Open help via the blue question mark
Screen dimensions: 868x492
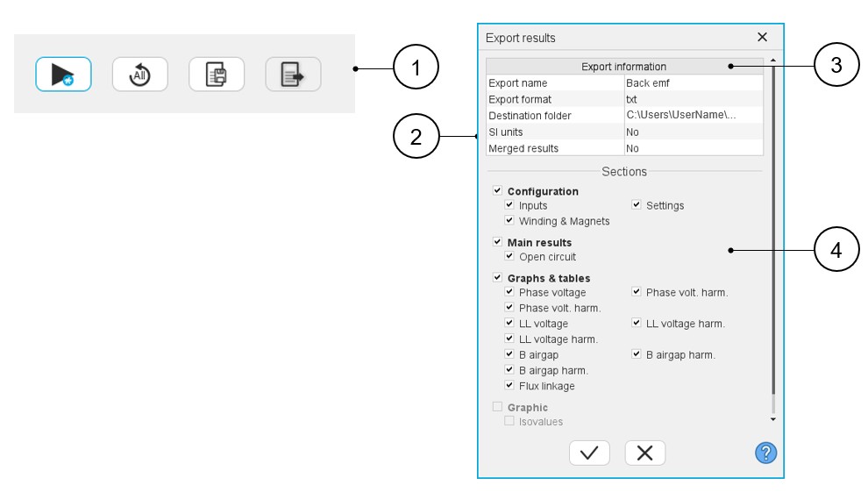point(765,453)
